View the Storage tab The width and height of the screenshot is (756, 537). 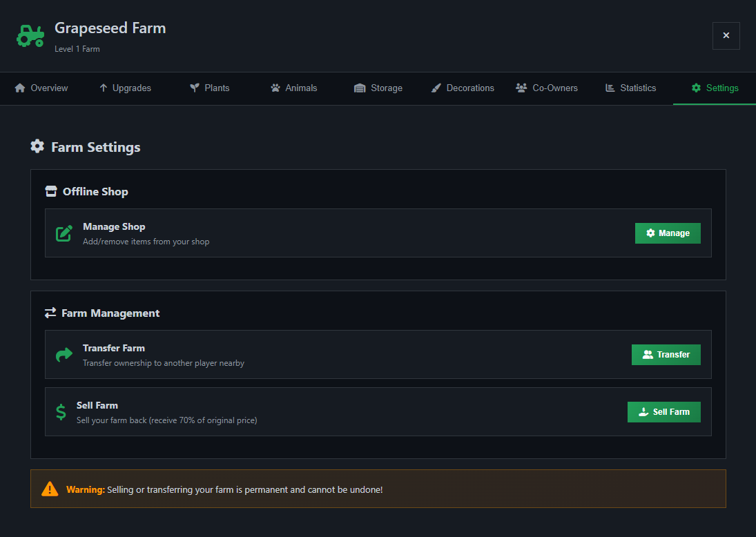pyautogui.click(x=378, y=88)
